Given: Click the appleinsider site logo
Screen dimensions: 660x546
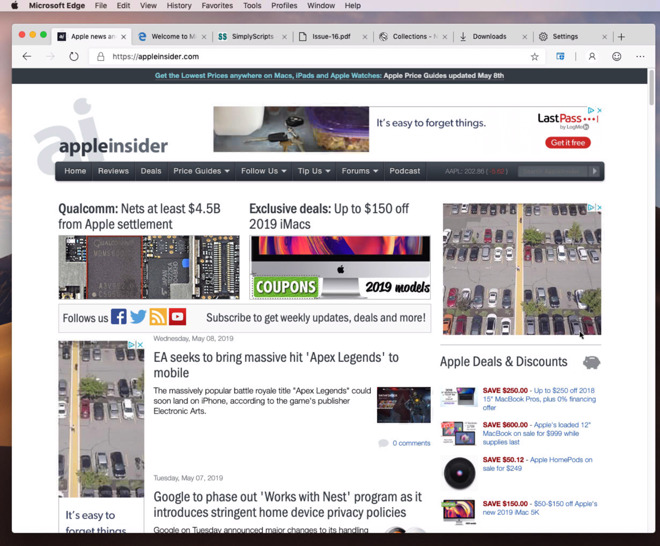Looking at the screenshot, I should click(101, 135).
